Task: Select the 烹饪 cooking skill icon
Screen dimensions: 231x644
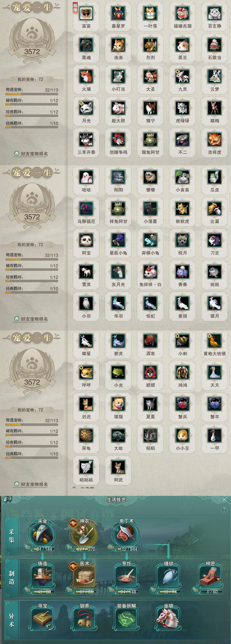Action: click(126, 576)
